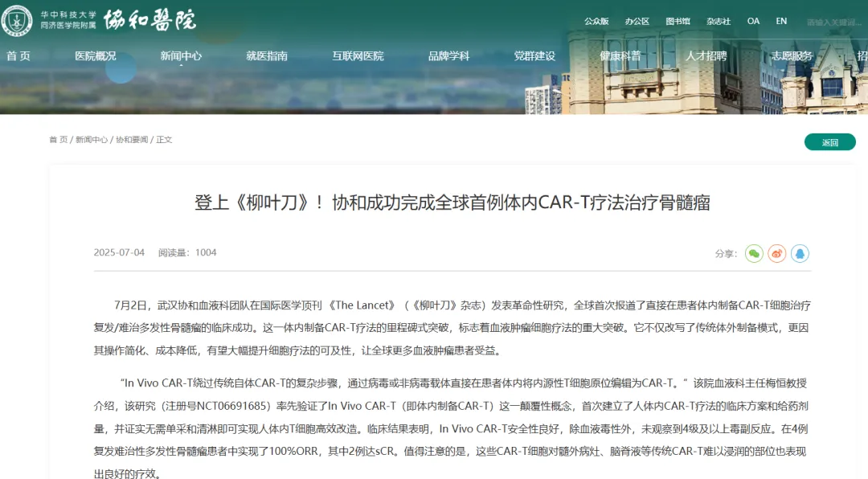The width and height of the screenshot is (868, 479).
Task: Open the 杂志社 link
Action: 719,21
